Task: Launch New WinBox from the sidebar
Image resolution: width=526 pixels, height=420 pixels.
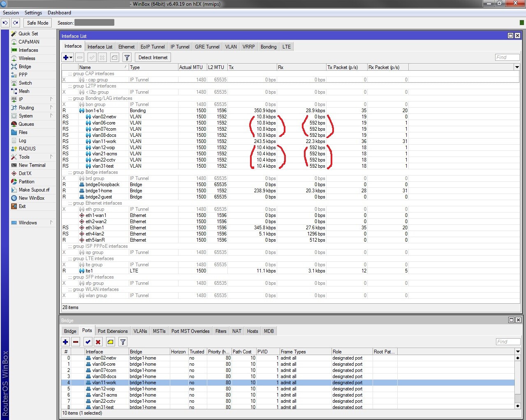Action: click(x=32, y=198)
